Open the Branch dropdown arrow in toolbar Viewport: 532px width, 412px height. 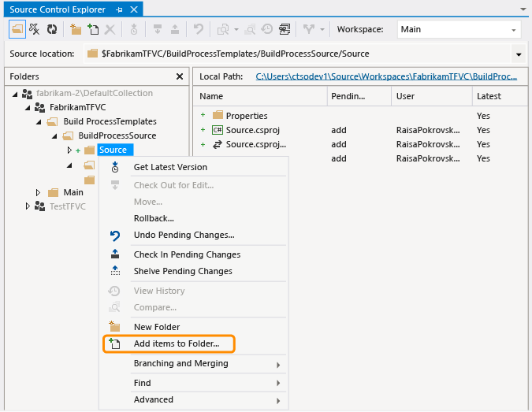(322, 30)
